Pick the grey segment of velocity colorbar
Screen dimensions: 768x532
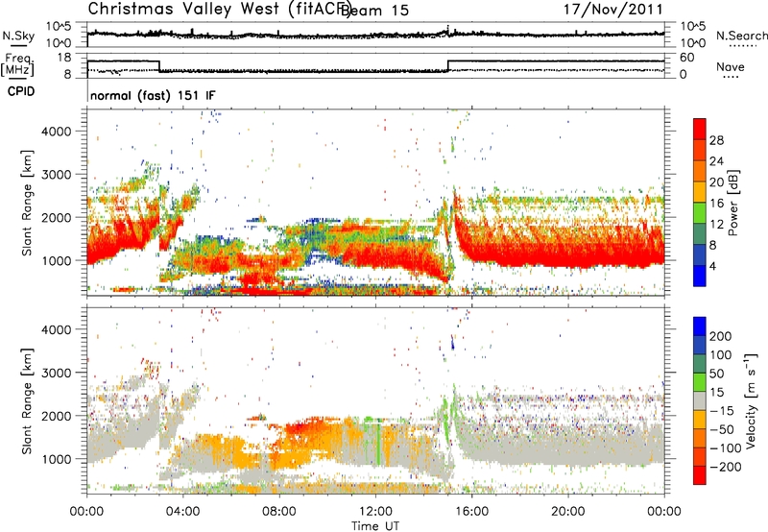click(700, 400)
